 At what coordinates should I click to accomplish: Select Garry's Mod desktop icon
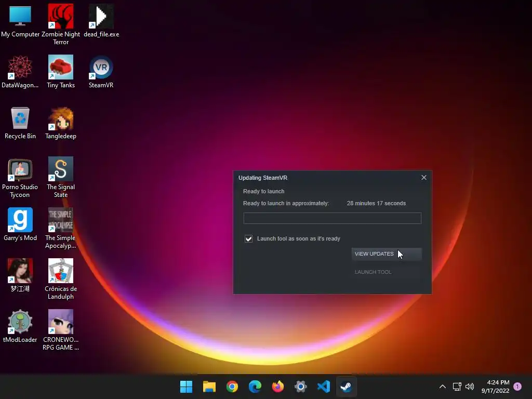(x=20, y=224)
